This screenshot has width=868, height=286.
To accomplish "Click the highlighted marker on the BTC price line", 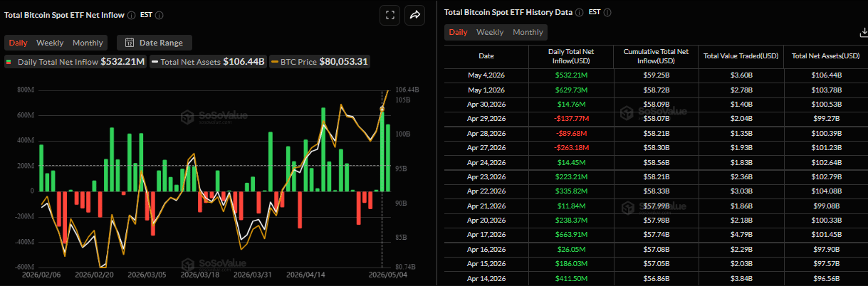I will [382, 108].
